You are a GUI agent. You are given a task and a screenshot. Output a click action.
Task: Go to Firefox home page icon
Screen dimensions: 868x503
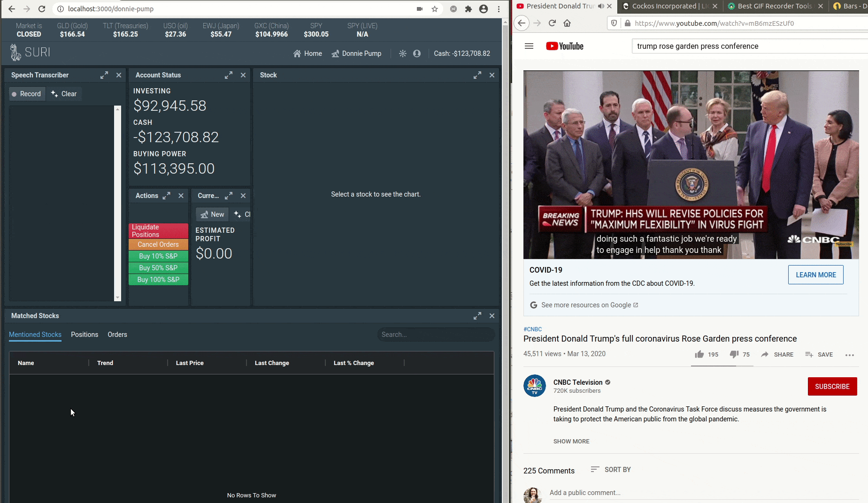click(x=567, y=23)
